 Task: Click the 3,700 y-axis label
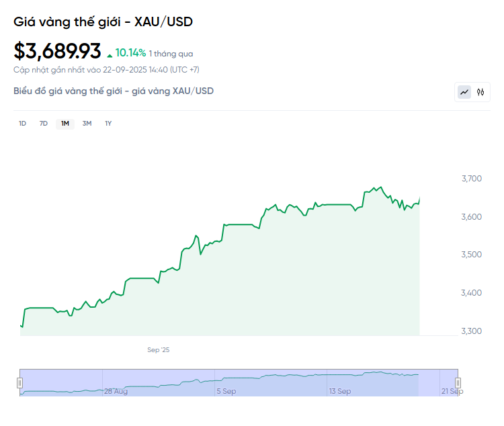pyautogui.click(x=472, y=179)
